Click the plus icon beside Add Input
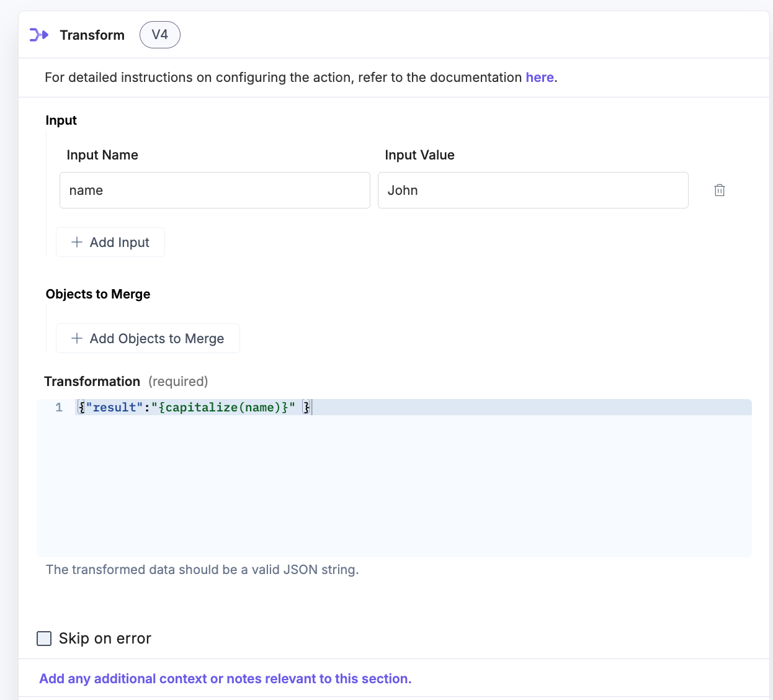This screenshot has width=773, height=700. click(77, 242)
